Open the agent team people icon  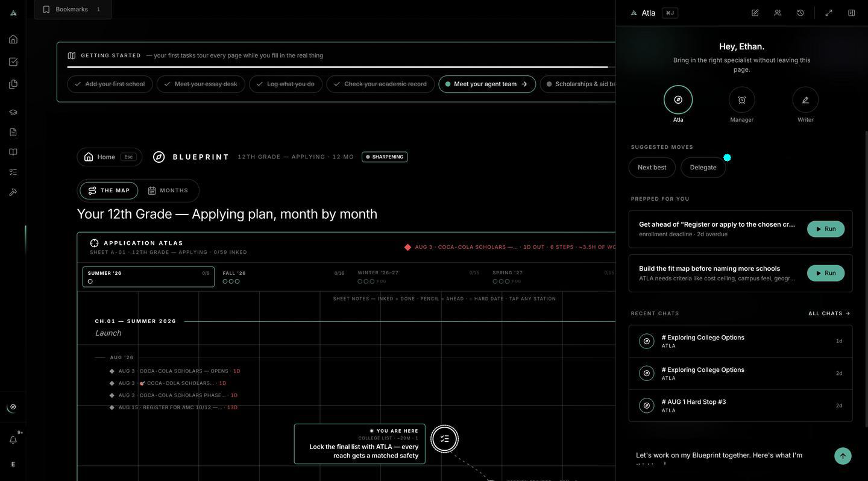coord(778,13)
